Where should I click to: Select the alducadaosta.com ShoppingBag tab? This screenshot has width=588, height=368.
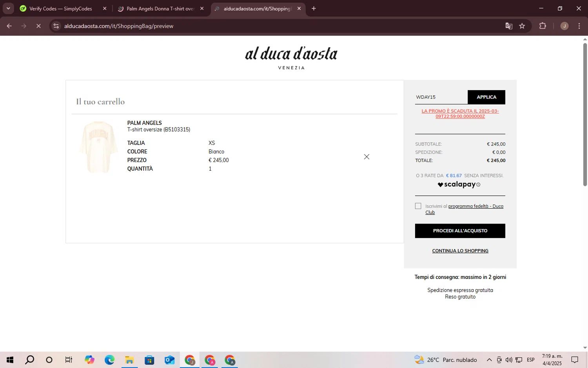257,9
